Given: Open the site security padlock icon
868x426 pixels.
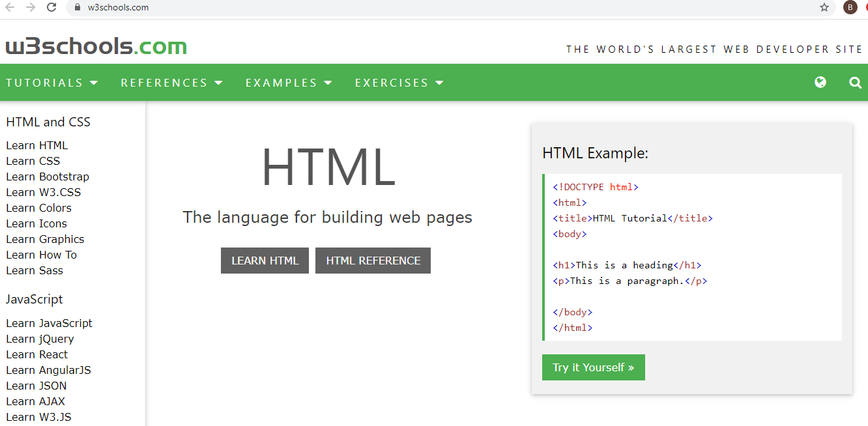Looking at the screenshot, I should (76, 8).
